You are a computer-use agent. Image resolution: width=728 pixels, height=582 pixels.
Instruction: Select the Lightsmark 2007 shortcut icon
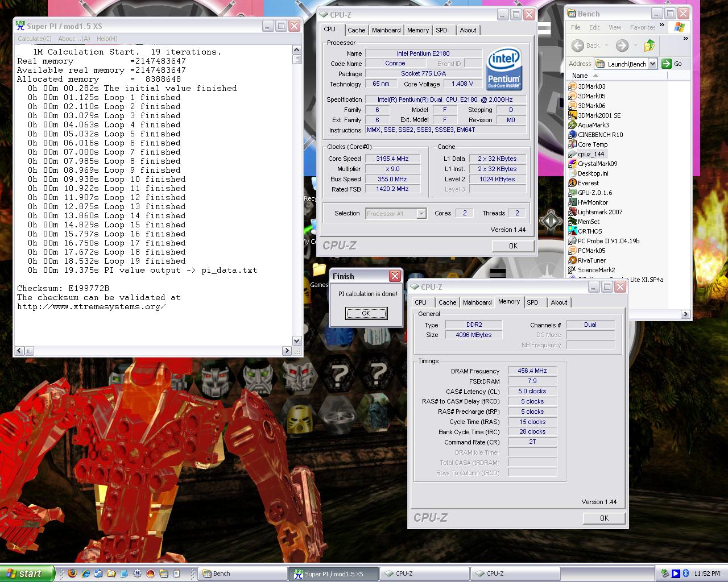(573, 212)
